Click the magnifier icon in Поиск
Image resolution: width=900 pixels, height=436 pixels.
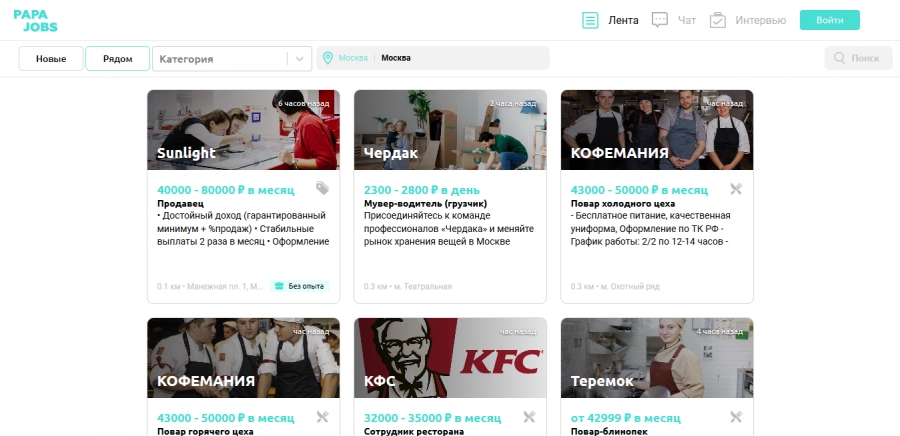(x=839, y=58)
